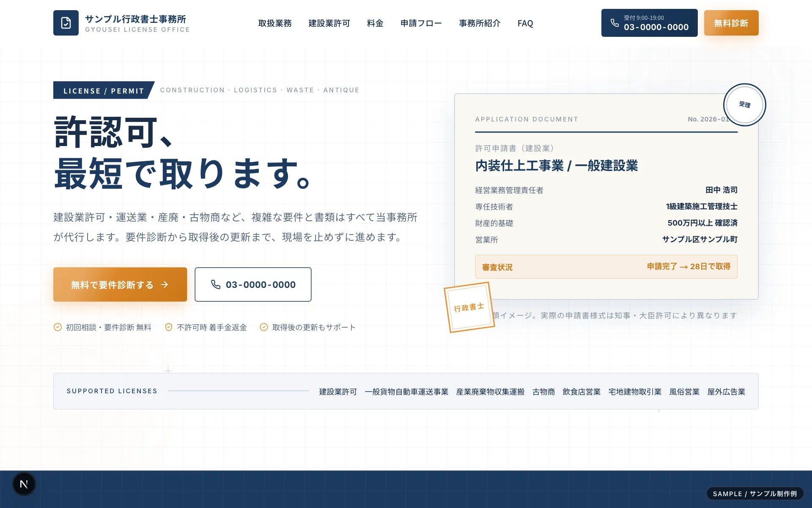Click 風俗営業 license item
Screen dimensions: 812x508
tap(684, 392)
